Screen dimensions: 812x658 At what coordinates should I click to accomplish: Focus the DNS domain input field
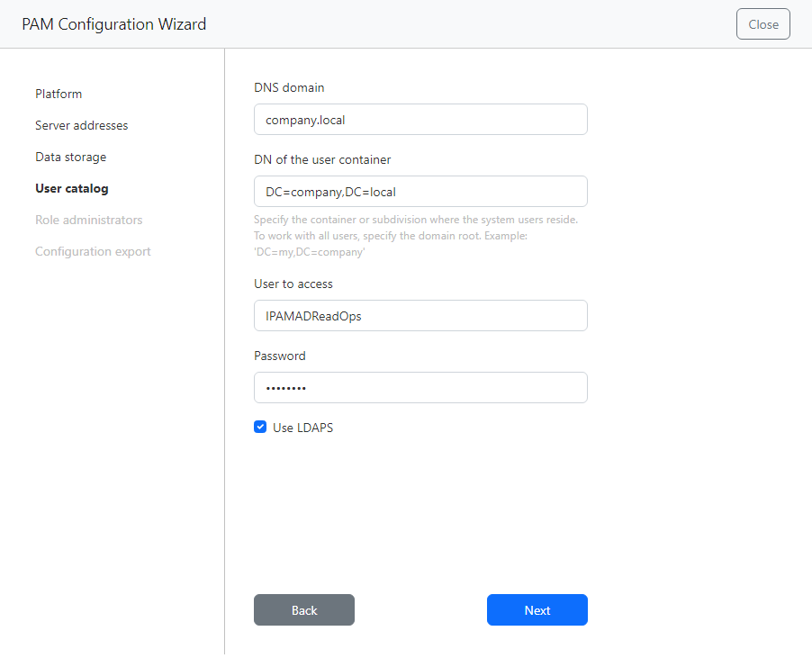(420, 120)
